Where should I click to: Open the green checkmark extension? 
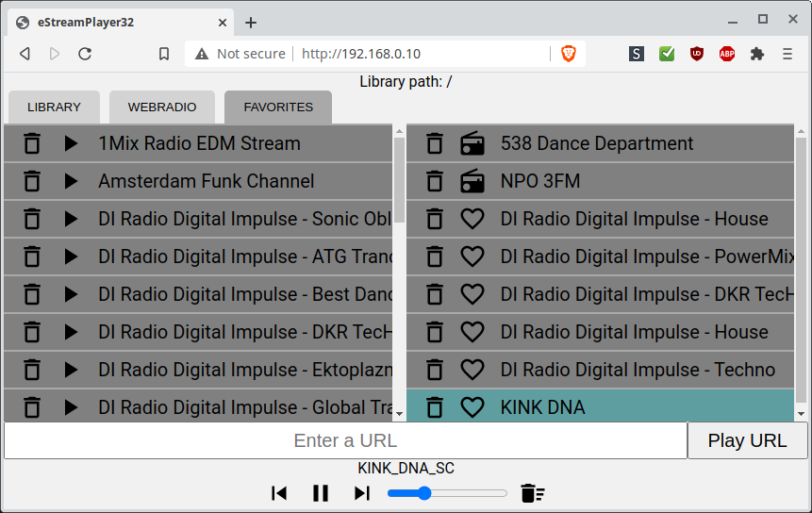(x=667, y=54)
